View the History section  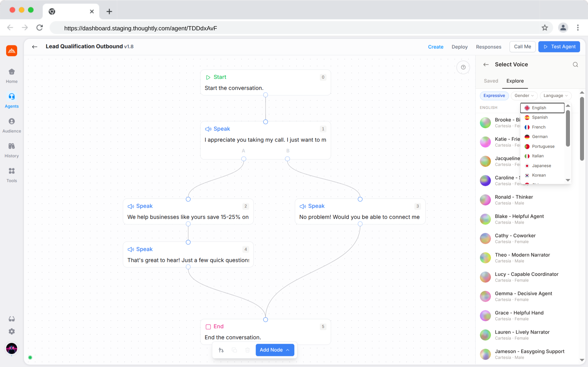click(12, 149)
